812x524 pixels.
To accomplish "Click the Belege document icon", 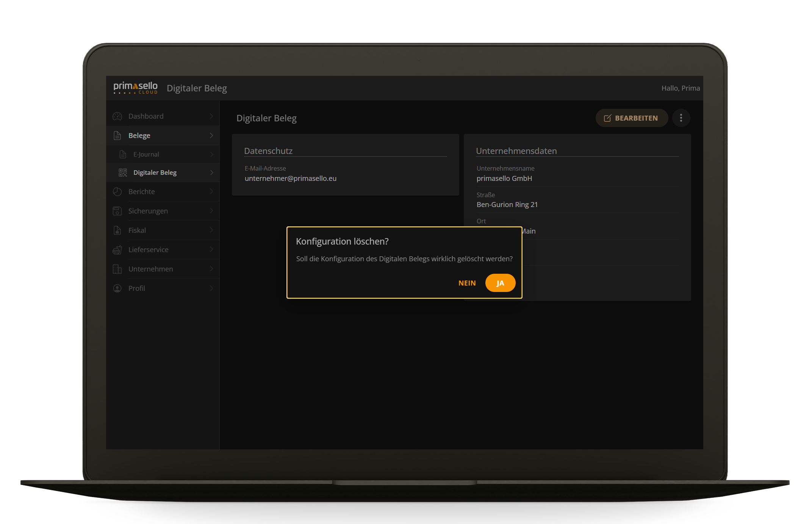I will coord(117,135).
